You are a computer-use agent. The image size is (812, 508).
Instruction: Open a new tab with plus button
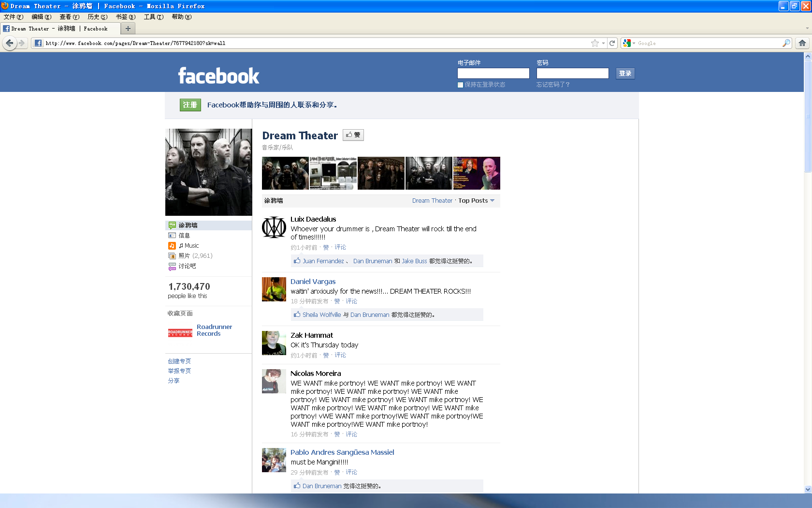point(128,29)
